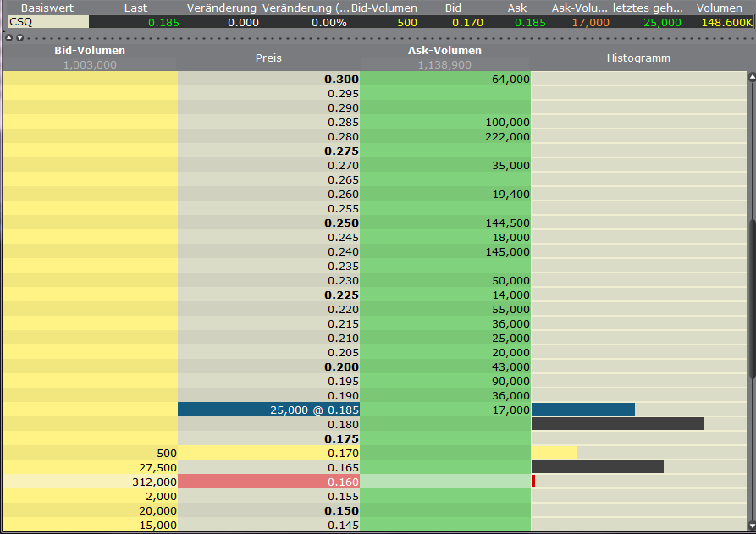This screenshot has width=756, height=534.
Task: Click the 312,000 bid volume cell
Action: pos(89,482)
